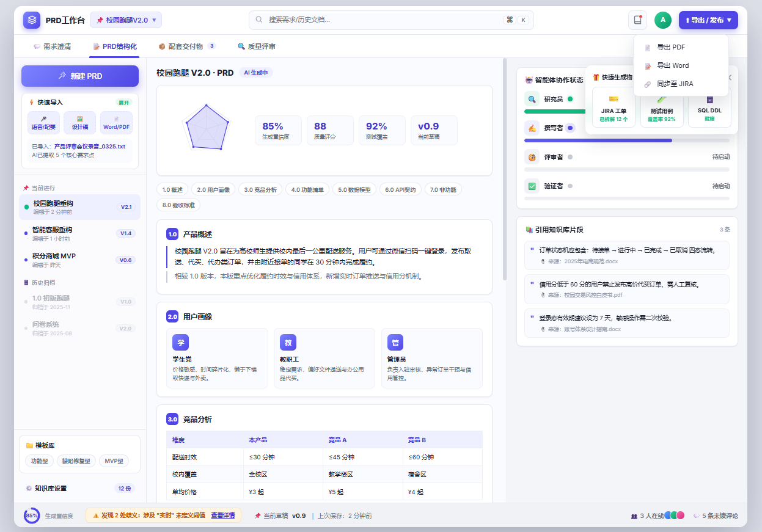Open the green "A" user avatar
The image size is (762, 532).
[x=663, y=20]
